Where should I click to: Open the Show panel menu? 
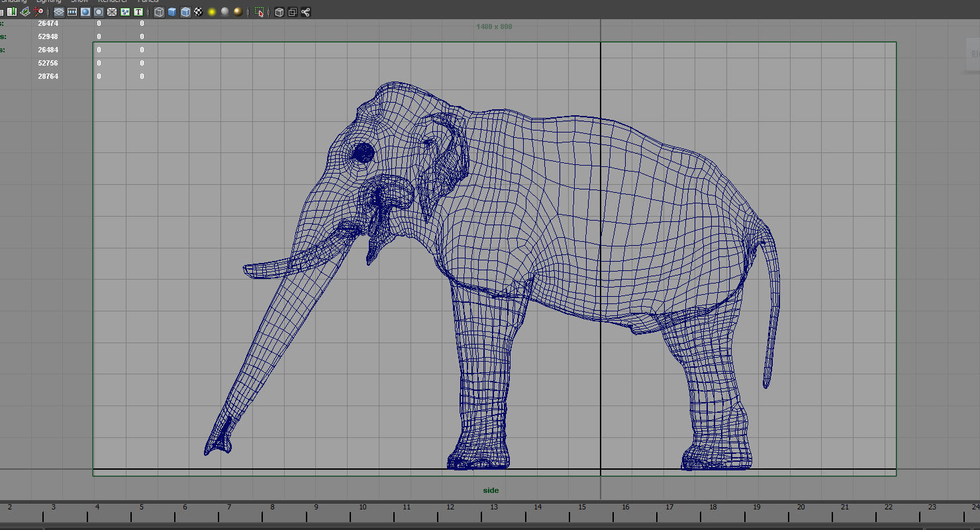79,1
